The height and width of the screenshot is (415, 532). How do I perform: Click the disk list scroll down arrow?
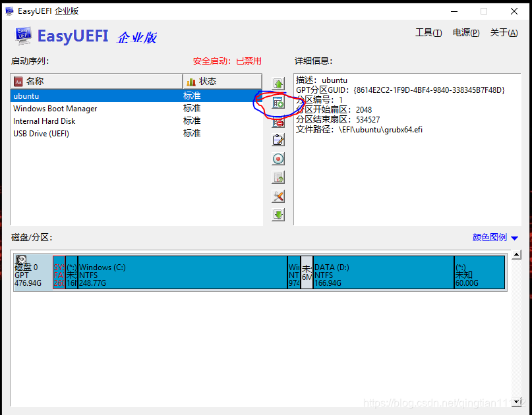click(x=516, y=402)
